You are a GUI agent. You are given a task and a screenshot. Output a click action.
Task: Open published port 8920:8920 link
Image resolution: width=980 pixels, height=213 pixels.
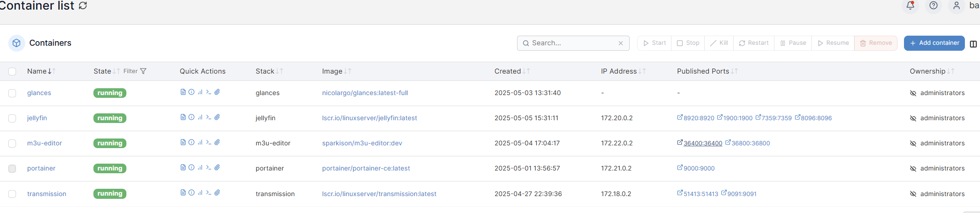696,118
